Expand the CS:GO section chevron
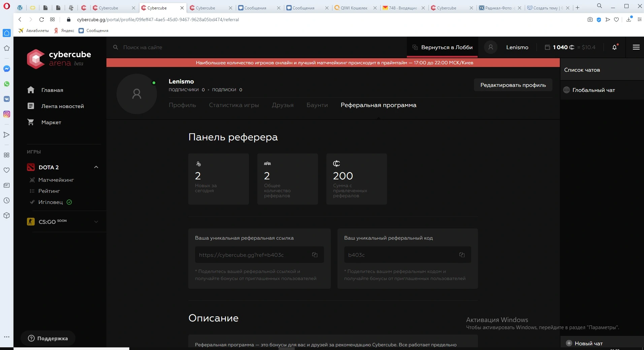This screenshot has width=644, height=350. tap(96, 222)
